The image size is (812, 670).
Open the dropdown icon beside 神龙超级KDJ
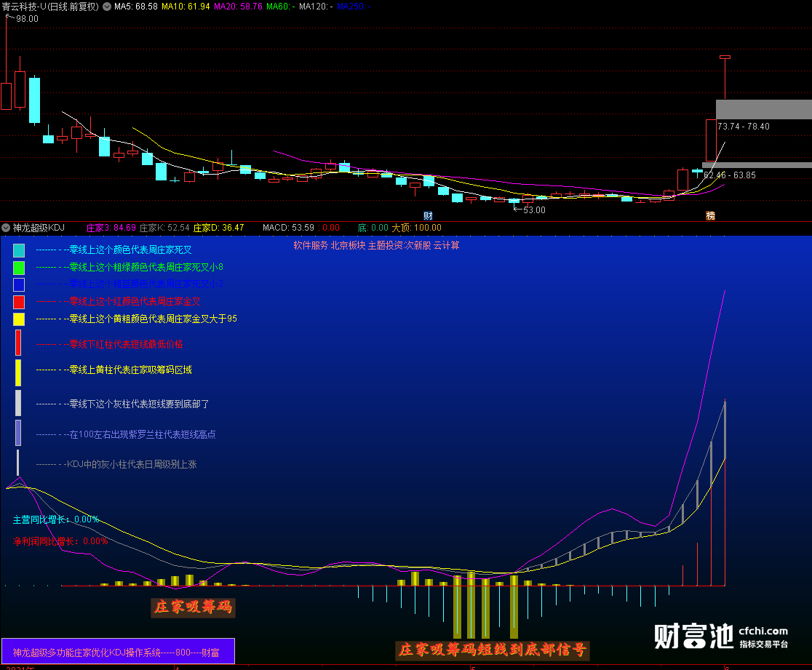[x=6, y=227]
